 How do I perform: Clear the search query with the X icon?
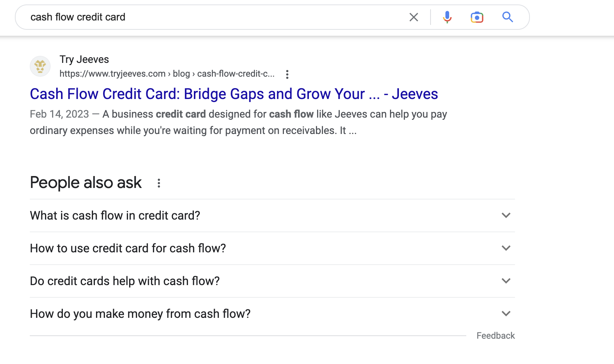tap(413, 17)
